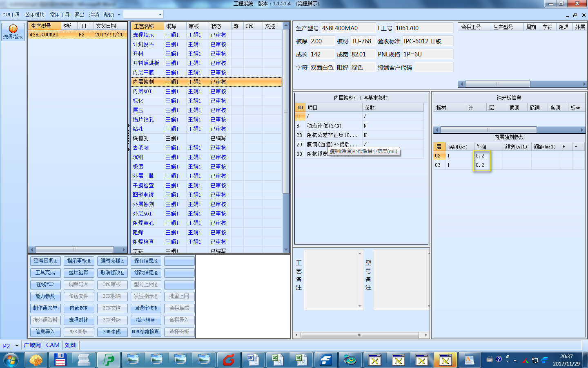
Task: Click the 工艺名称 column header
Action: [147, 26]
